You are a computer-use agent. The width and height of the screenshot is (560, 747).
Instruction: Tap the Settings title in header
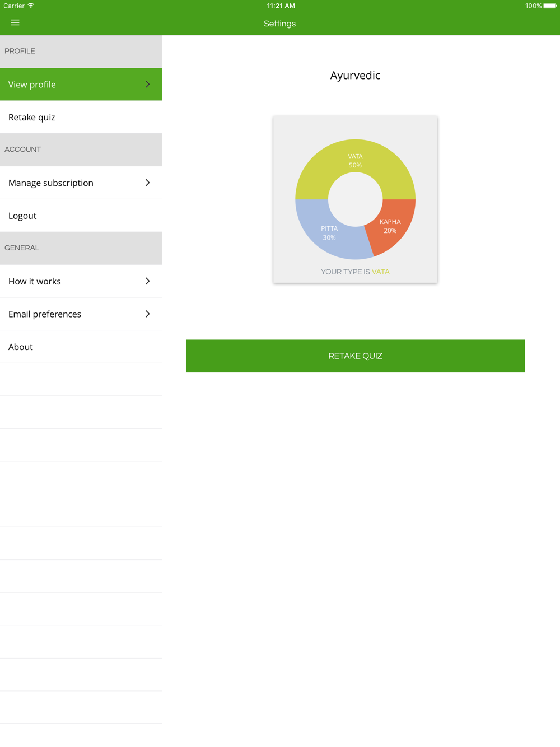[x=280, y=24]
